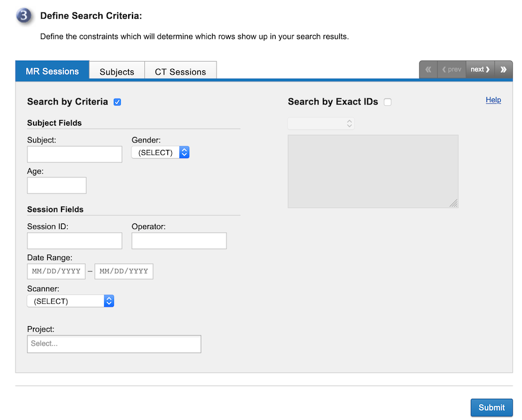Click the next tab navigation button

coord(480,70)
